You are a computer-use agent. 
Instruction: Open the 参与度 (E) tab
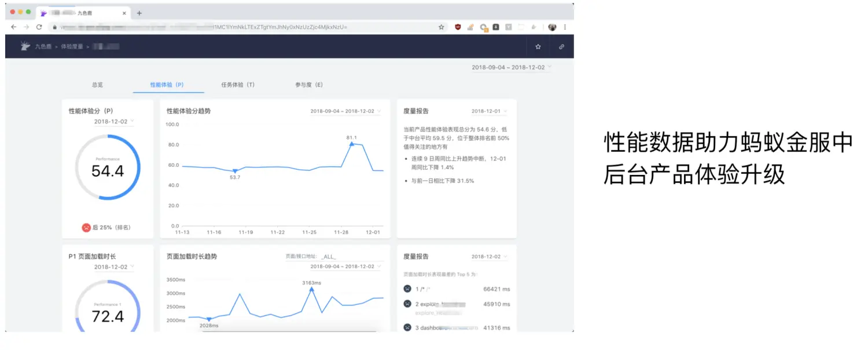click(x=309, y=85)
